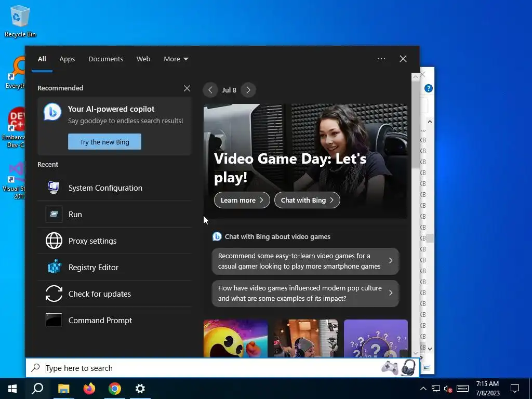Click the Check for updates icon

[54, 294]
